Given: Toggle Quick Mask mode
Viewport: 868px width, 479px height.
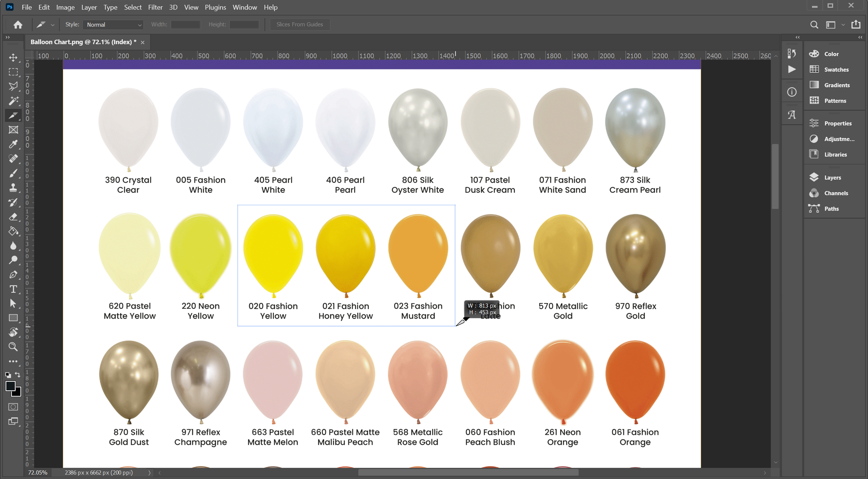Looking at the screenshot, I should pos(13,407).
